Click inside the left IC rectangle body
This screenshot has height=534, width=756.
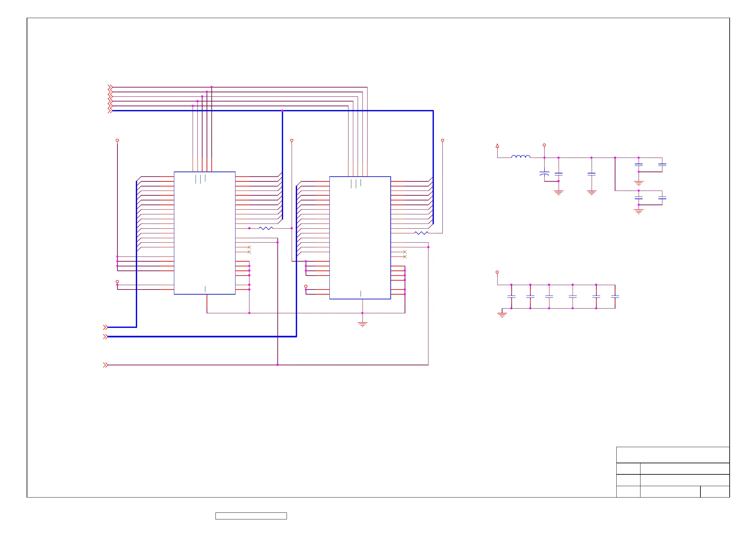pyautogui.click(x=204, y=234)
